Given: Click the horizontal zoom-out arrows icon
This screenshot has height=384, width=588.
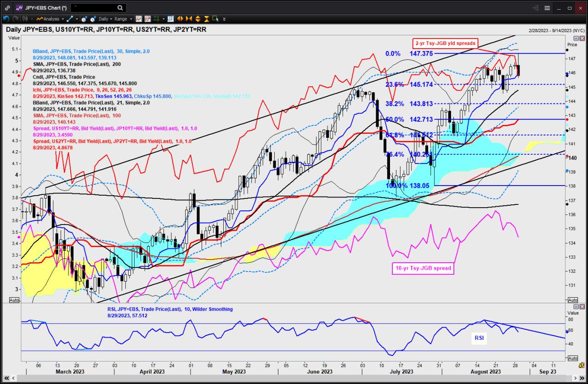Looking at the screenshot, I should point(188,19).
